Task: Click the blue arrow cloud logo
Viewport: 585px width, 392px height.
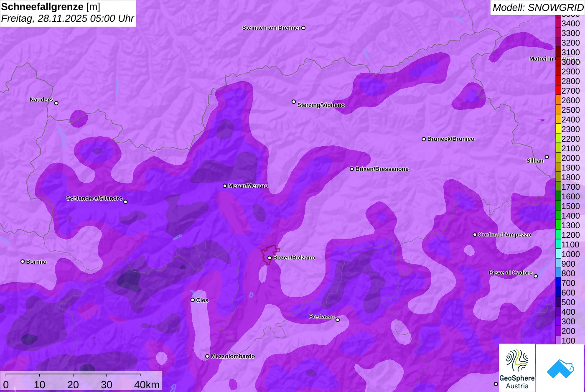Action: [x=560, y=368]
